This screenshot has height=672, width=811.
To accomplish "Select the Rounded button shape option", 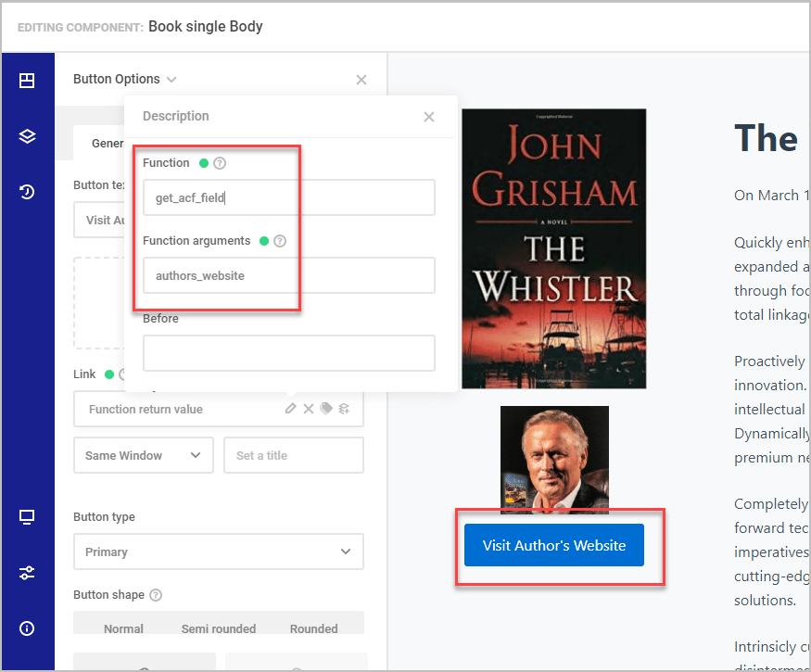I will click(313, 628).
